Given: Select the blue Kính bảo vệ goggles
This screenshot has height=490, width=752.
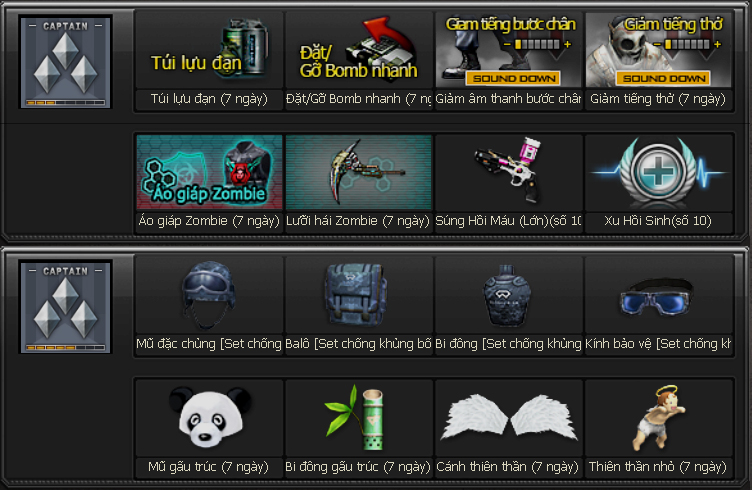Looking at the screenshot, I should click(658, 295).
